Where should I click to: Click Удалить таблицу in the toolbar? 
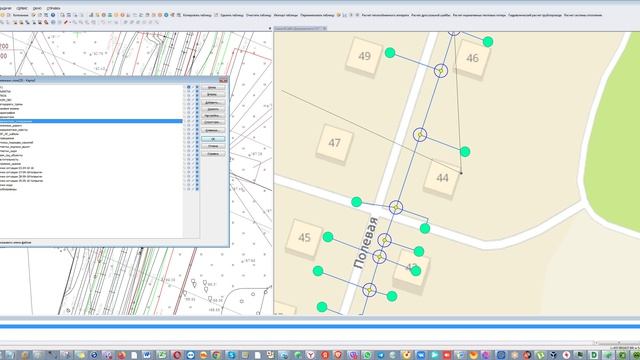click(232, 15)
